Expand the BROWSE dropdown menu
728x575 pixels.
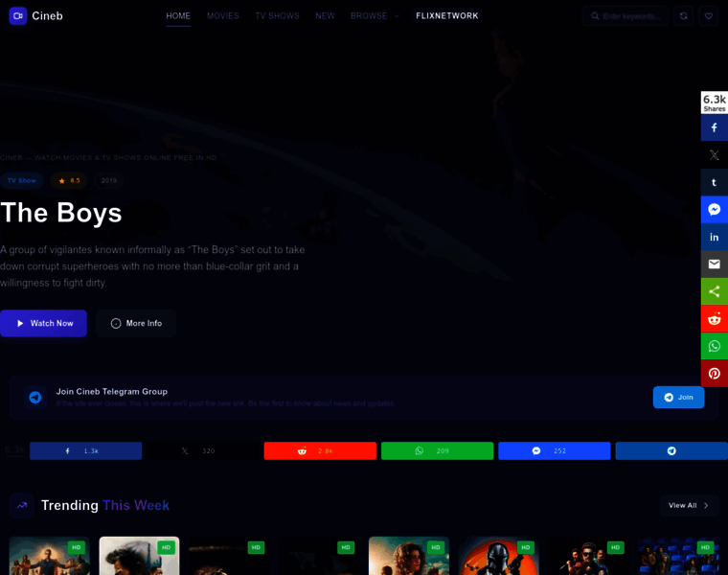pos(375,15)
